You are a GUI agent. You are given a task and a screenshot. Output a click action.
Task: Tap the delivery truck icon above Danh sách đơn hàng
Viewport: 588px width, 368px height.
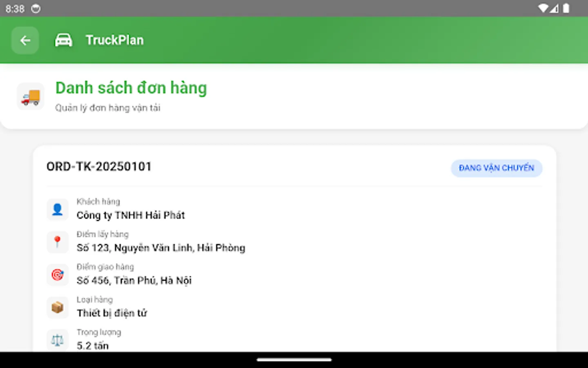31,96
